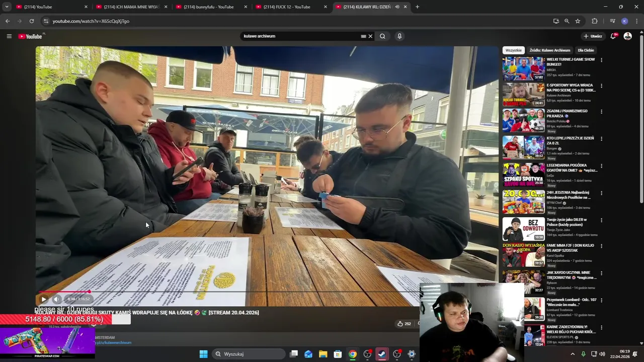Open options menu for 'LEGENDARNA POGÓDKA GOATÓW'
The image size is (644, 362).
tap(601, 166)
